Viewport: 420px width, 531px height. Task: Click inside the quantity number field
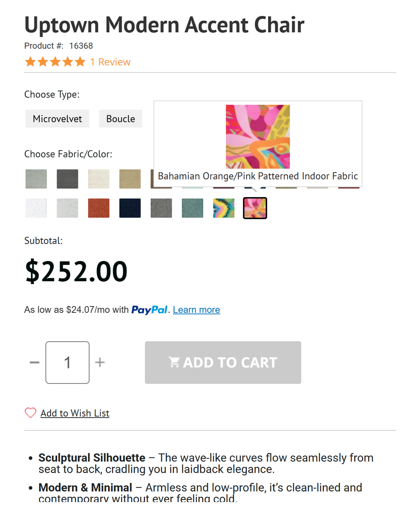67,362
